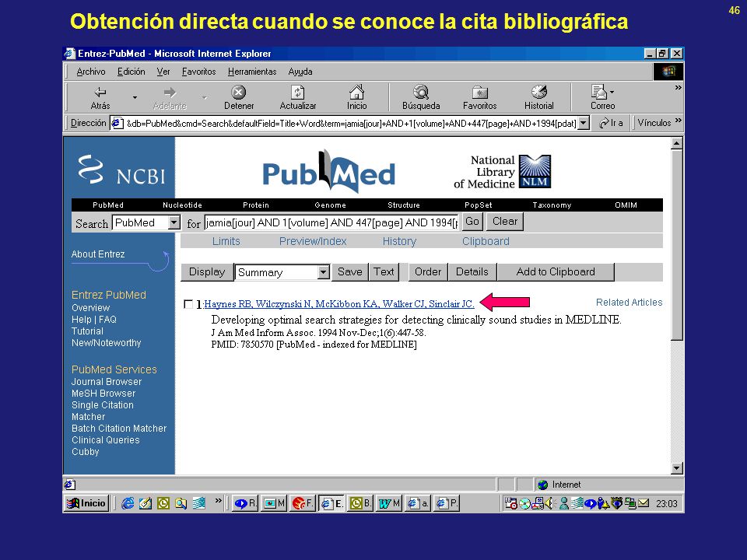Viewport: 747px width, 560px height.
Task: Open the Favoritos menu in menu bar
Action: click(x=198, y=72)
